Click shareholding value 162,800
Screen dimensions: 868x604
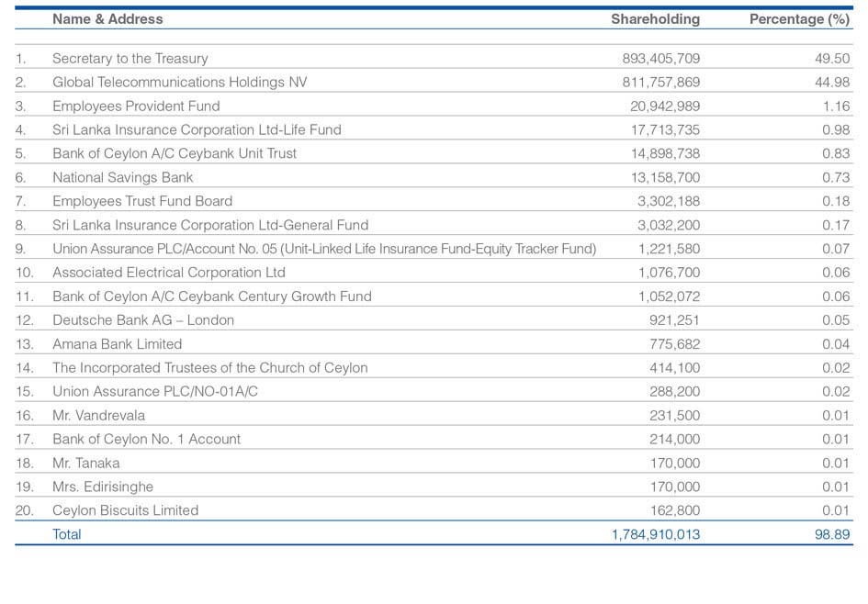point(675,510)
